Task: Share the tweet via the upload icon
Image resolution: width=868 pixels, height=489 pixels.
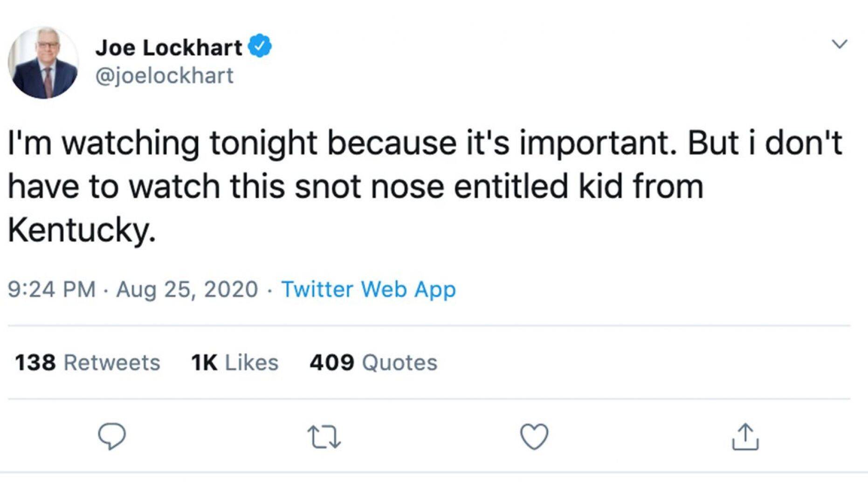Action: click(x=745, y=437)
